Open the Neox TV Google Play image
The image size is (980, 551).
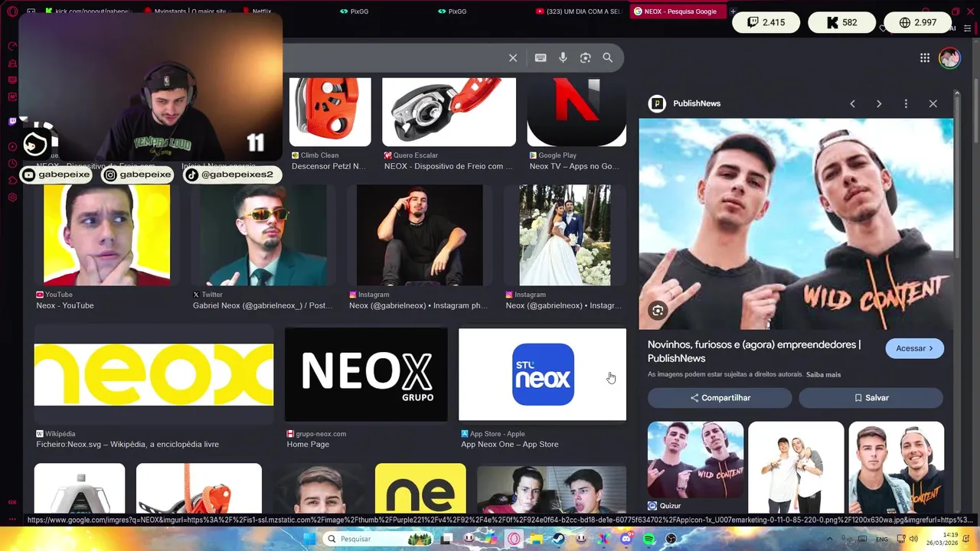point(577,112)
